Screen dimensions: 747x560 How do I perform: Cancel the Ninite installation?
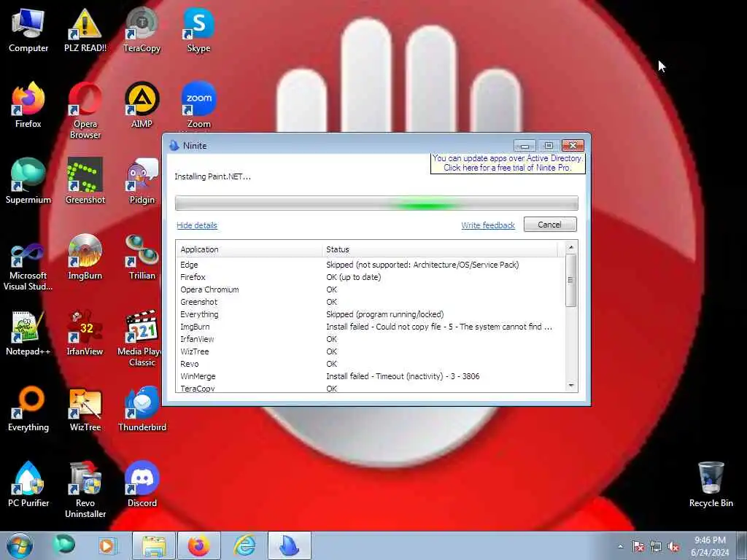pyautogui.click(x=550, y=225)
